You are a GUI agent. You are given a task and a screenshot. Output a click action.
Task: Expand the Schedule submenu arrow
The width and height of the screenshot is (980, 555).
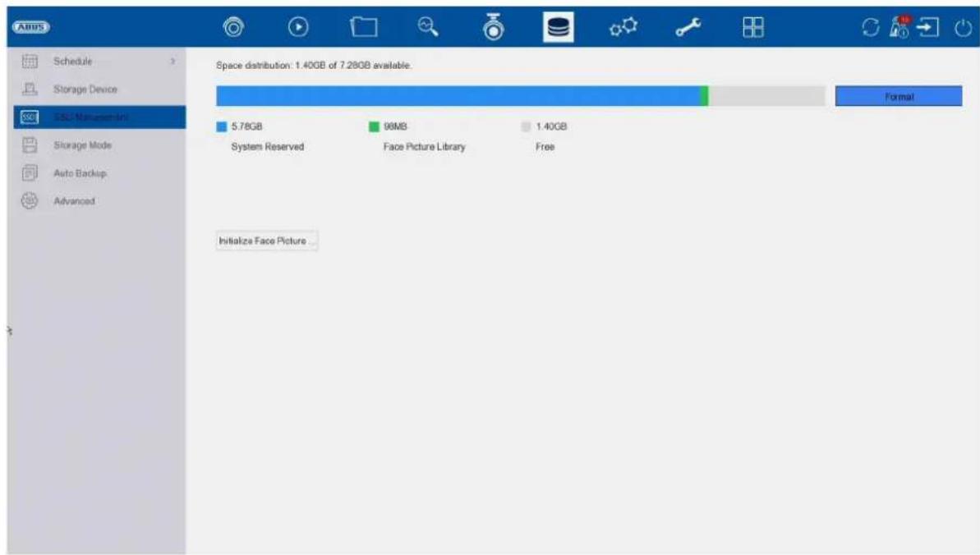click(x=173, y=62)
